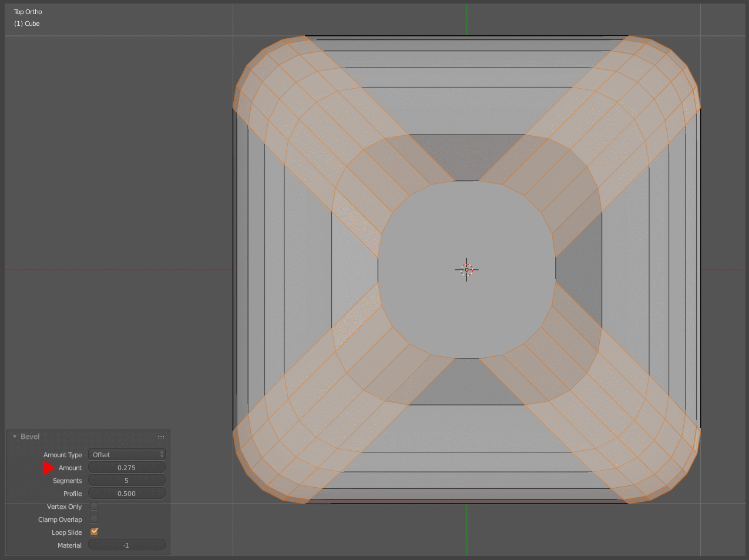The height and width of the screenshot is (560, 749).
Task: Click the 3D cursor in the viewport
Action: click(x=467, y=270)
